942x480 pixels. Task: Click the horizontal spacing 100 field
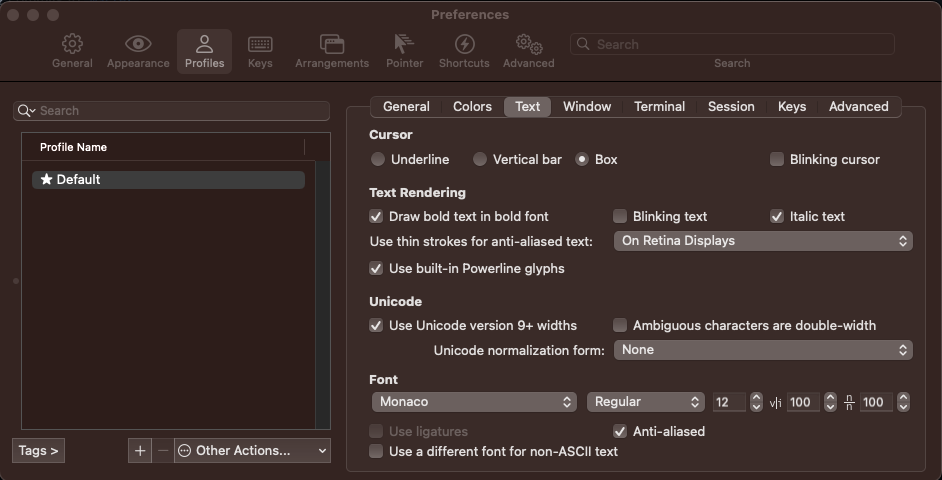[x=803, y=402]
